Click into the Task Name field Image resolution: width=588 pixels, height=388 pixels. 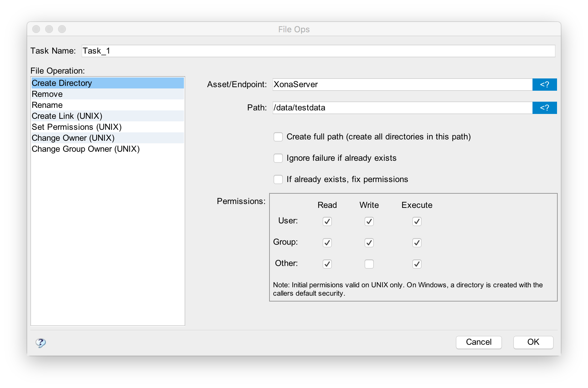[318, 51]
